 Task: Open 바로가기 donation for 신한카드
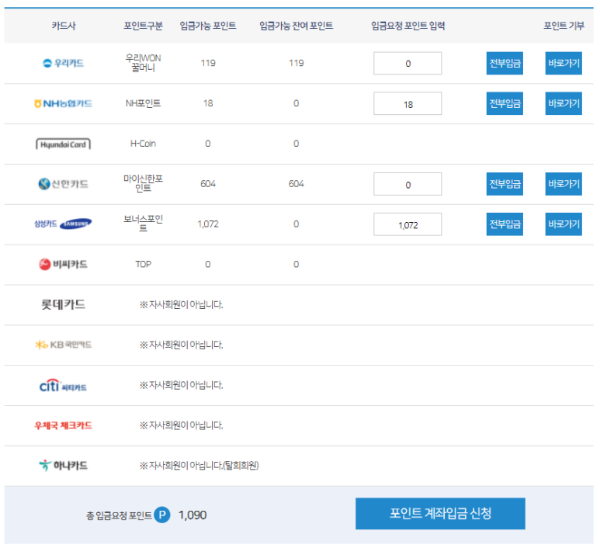pyautogui.click(x=564, y=184)
